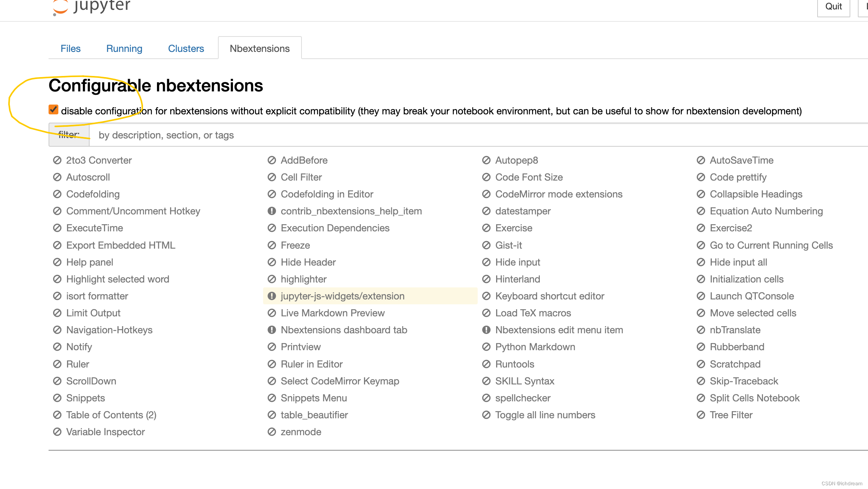Click the disabled icon beside Tree Filter
The image size is (868, 489).
click(701, 415)
